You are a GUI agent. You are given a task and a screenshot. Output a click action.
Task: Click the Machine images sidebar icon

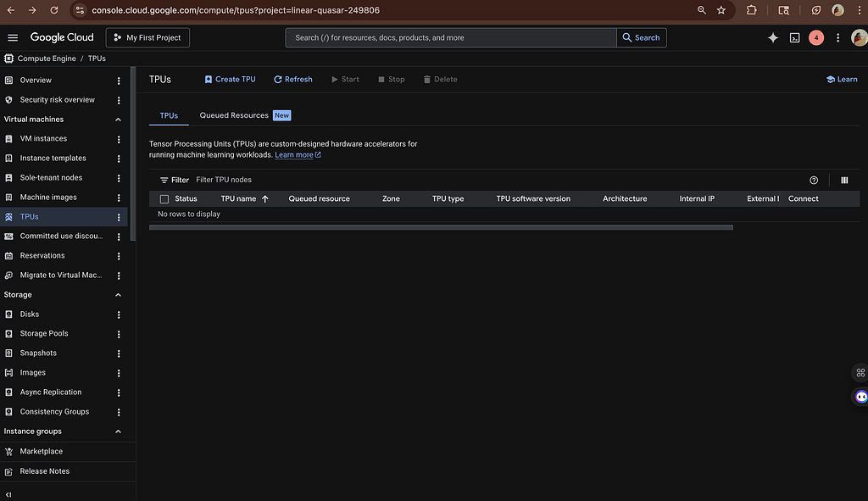[x=8, y=197]
